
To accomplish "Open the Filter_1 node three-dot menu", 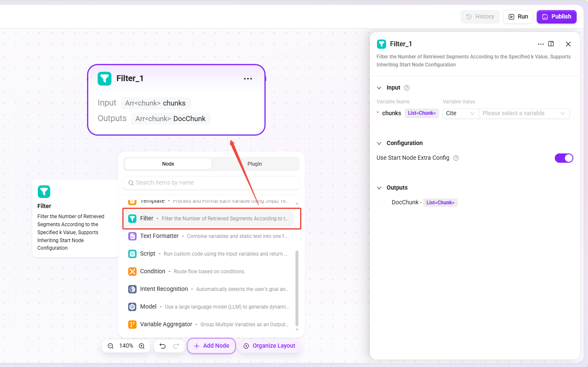I will point(248,79).
